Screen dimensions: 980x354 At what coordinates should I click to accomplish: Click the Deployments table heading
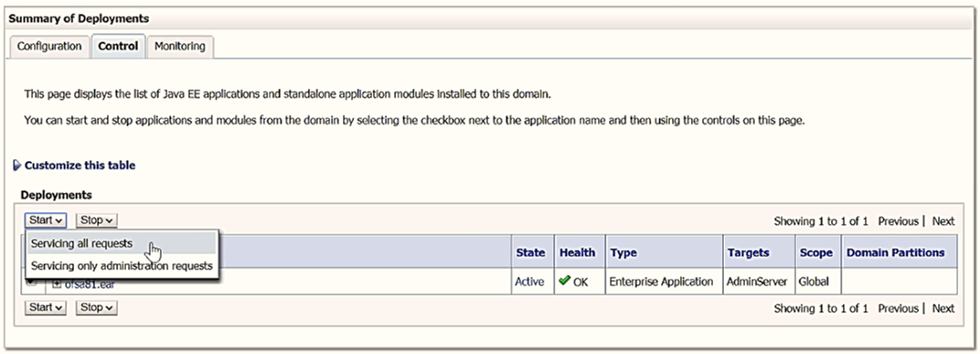click(x=57, y=195)
